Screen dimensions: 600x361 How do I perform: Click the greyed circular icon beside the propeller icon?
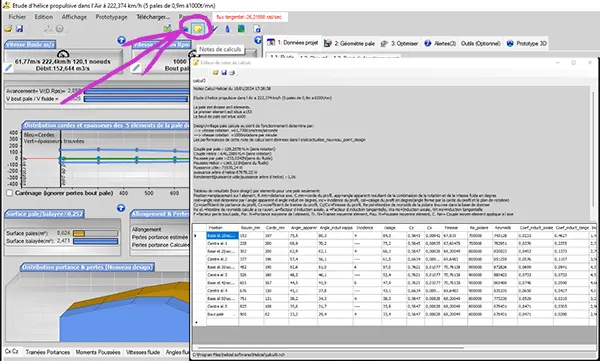point(60,29)
